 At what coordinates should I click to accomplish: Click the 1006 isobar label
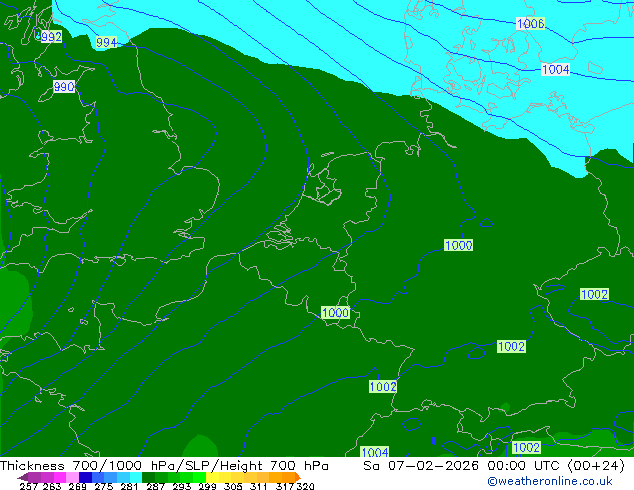pyautogui.click(x=530, y=23)
